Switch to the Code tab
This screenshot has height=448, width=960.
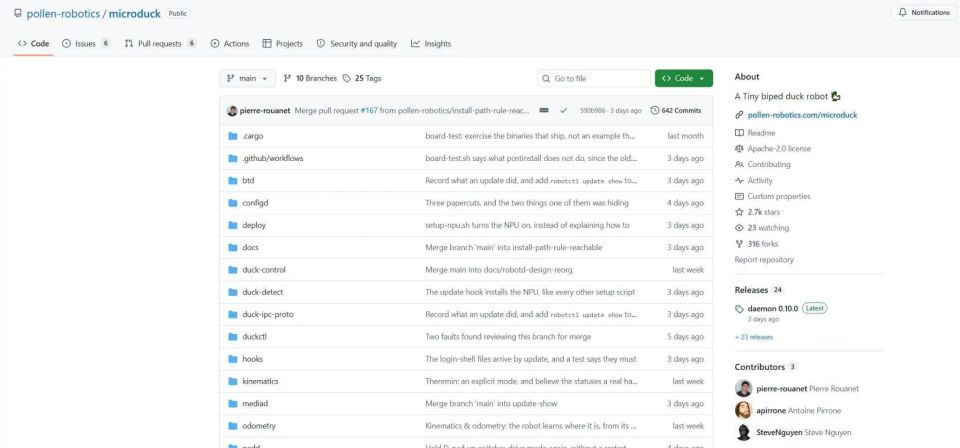click(x=34, y=43)
